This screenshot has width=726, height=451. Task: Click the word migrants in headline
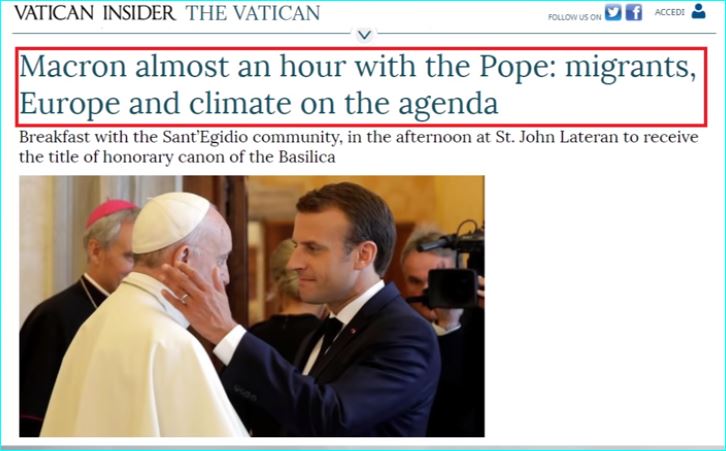(x=631, y=68)
